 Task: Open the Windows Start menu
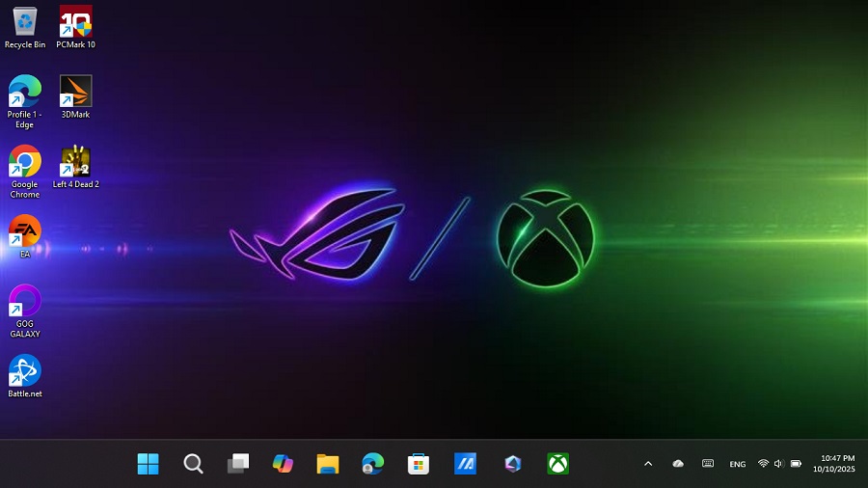coord(148,464)
